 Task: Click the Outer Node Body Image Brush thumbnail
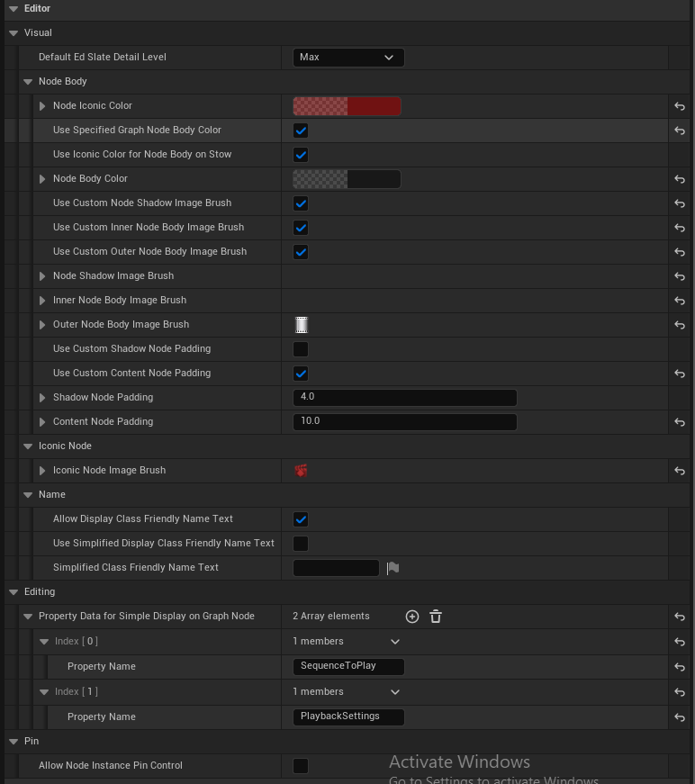301,325
